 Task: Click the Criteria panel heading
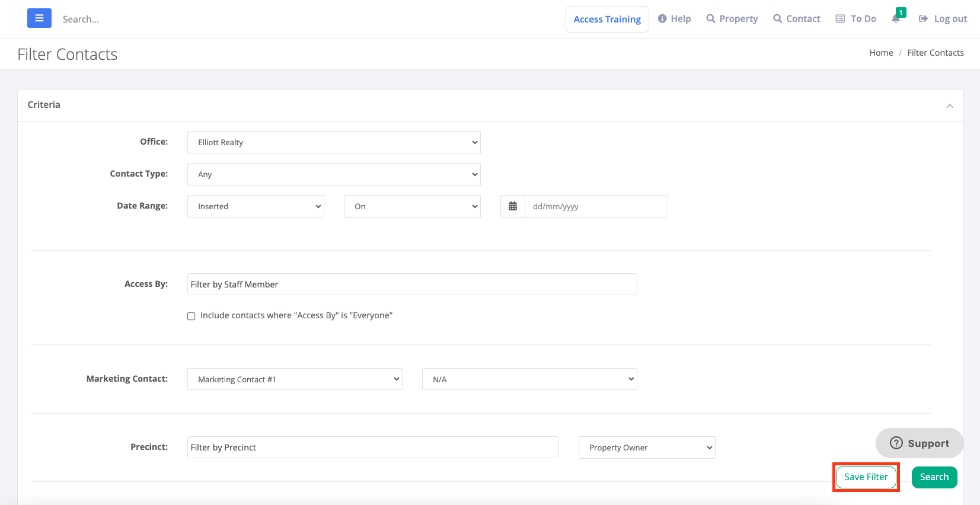[44, 105]
